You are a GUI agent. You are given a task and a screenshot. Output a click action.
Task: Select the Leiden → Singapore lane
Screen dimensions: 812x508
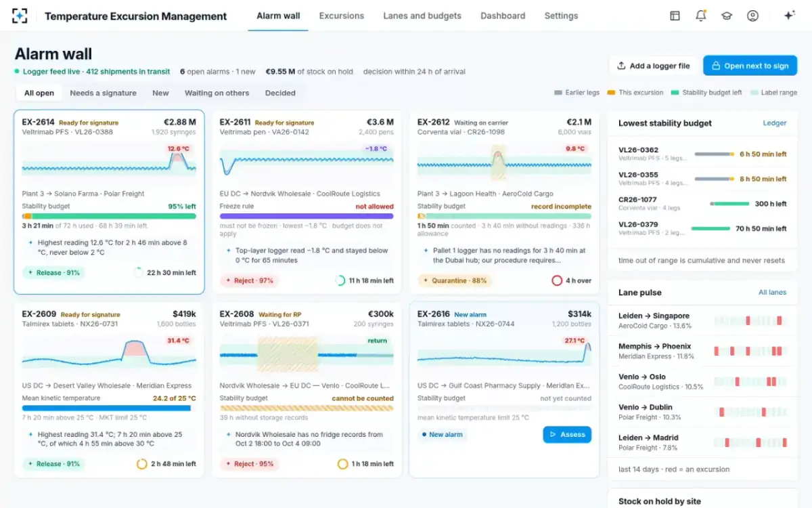702,320
